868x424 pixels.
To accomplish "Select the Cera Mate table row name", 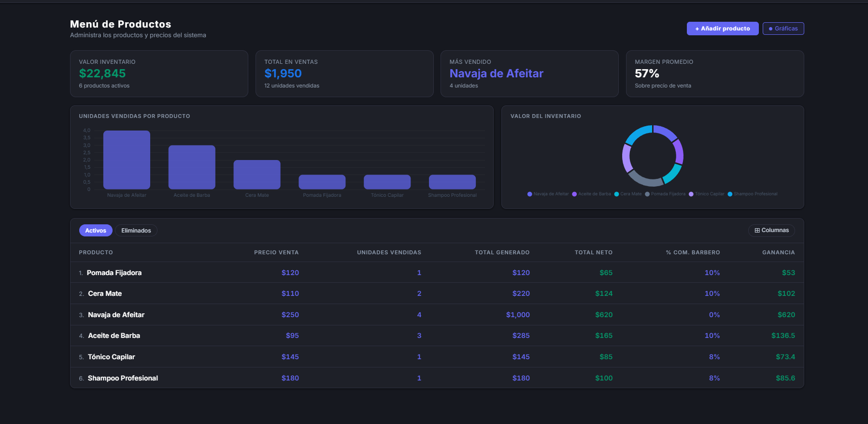I will (105, 293).
